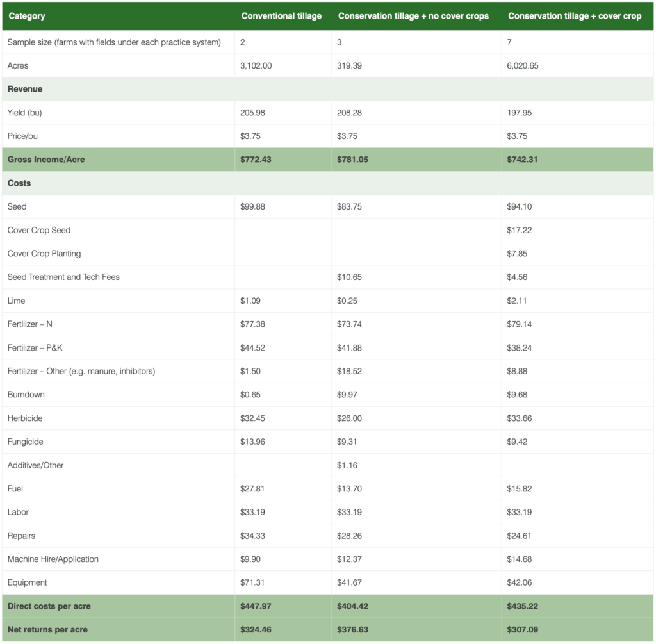Click the $27.81 fuel value
The height and width of the screenshot is (644, 656).
point(252,489)
